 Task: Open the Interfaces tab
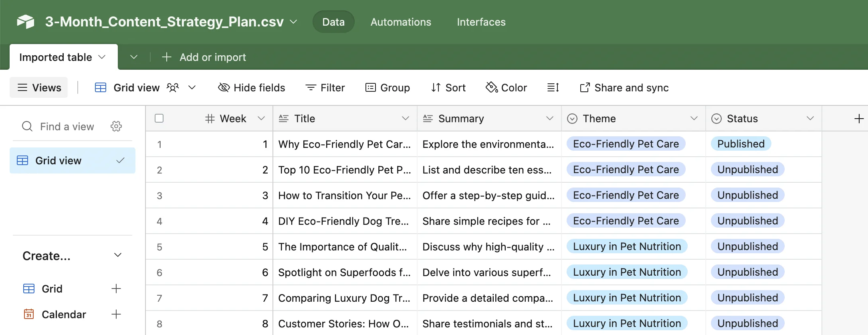481,22
